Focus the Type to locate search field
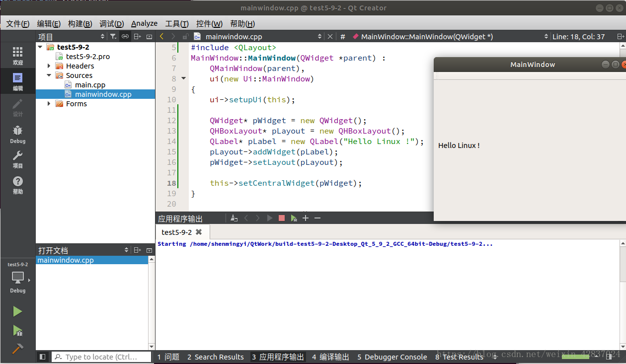Screen dimensions: 626x364 102,357
